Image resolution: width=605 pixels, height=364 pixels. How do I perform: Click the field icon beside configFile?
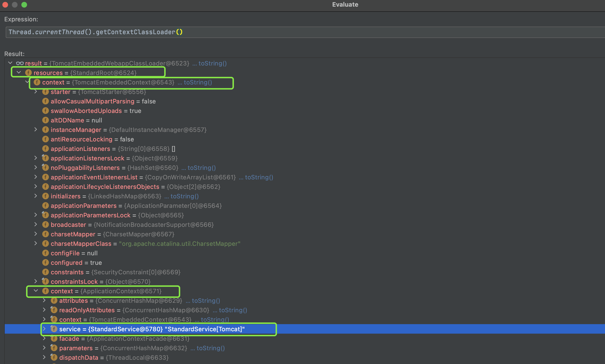[x=45, y=253]
